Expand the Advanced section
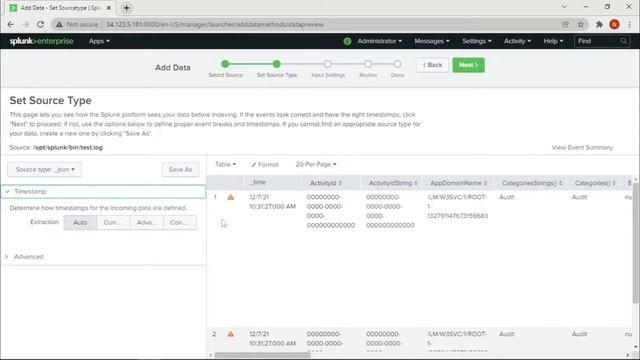The width and height of the screenshot is (640, 360). (103, 257)
